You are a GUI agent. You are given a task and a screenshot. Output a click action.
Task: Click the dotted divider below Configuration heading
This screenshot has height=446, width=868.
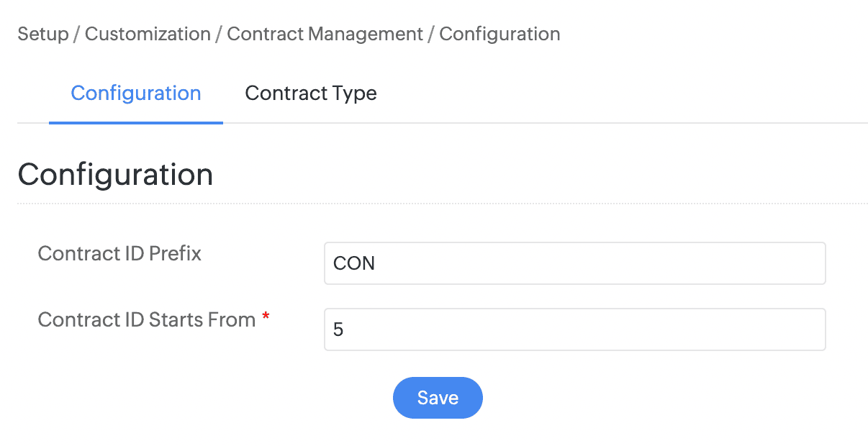click(x=442, y=204)
